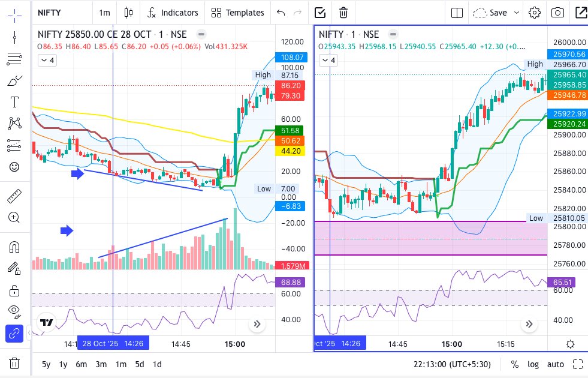Click the 25946.78 orange price label
The height and width of the screenshot is (378, 588).
(568, 95)
